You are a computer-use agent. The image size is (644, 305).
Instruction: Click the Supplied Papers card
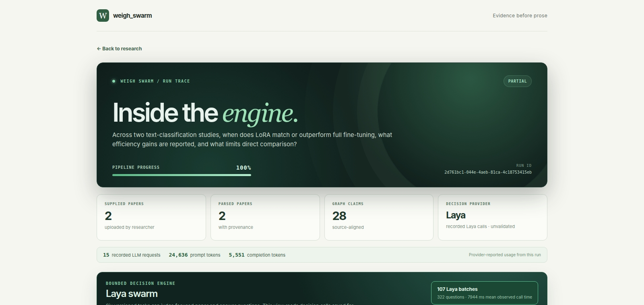pos(151,218)
